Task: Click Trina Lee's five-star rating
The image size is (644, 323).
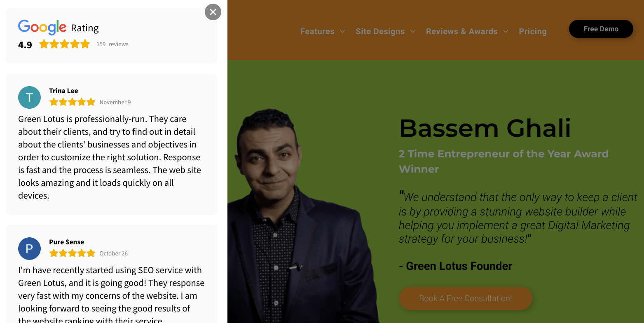Action: [72, 102]
